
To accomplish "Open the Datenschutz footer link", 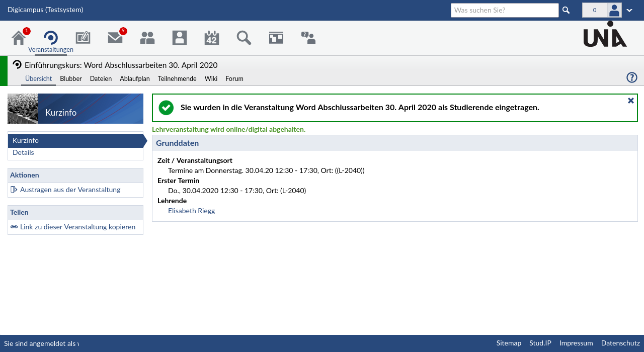I will pyautogui.click(x=620, y=343).
